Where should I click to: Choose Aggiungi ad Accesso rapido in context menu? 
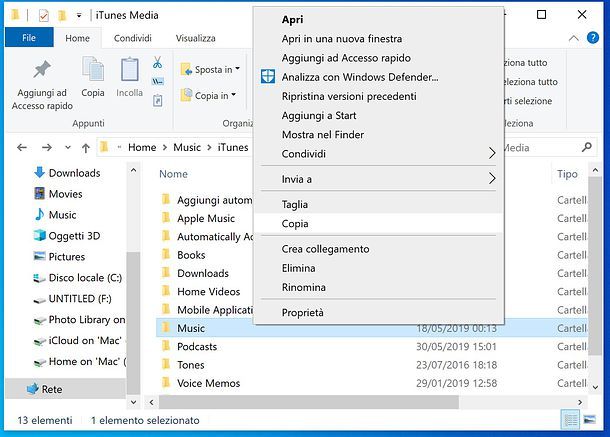[x=379, y=58]
